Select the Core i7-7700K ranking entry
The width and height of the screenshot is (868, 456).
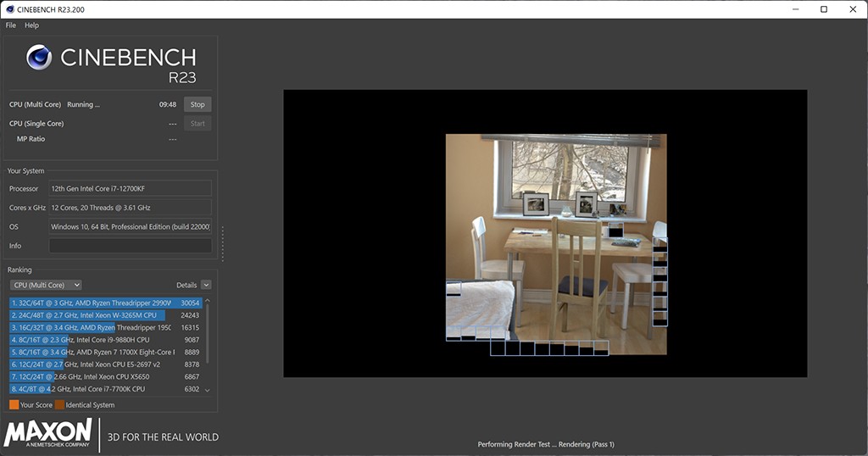click(x=92, y=389)
